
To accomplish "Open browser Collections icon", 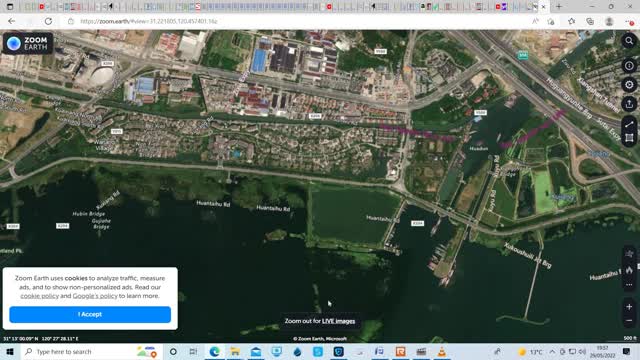I will click(590, 21).
